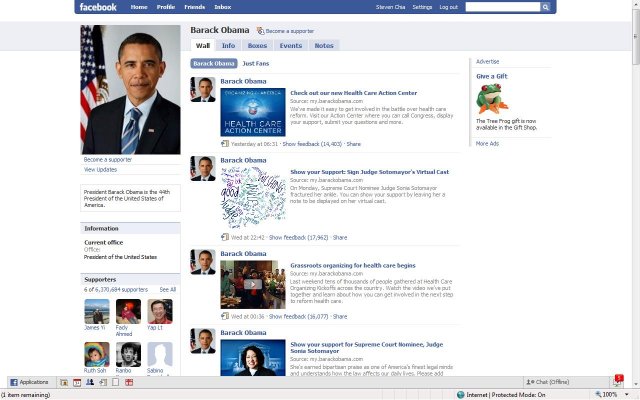Open Friends in the top navigation

coord(195,7)
